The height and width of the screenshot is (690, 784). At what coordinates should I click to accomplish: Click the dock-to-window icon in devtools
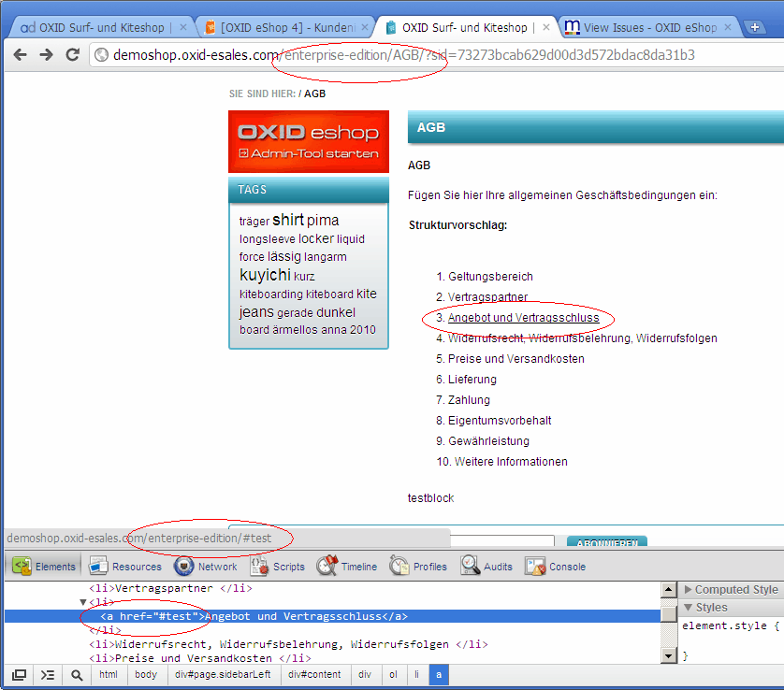pyautogui.click(x=19, y=675)
